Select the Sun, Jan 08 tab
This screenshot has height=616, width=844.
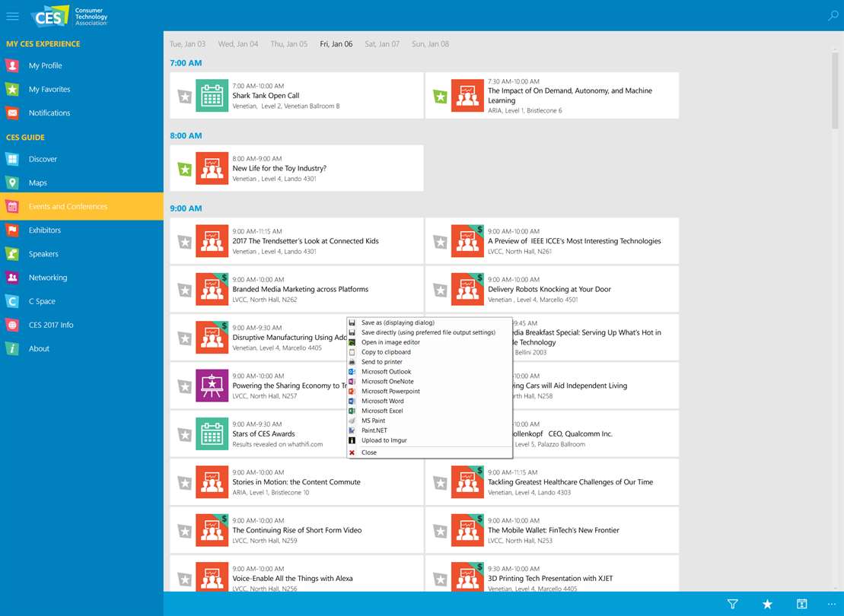[430, 44]
